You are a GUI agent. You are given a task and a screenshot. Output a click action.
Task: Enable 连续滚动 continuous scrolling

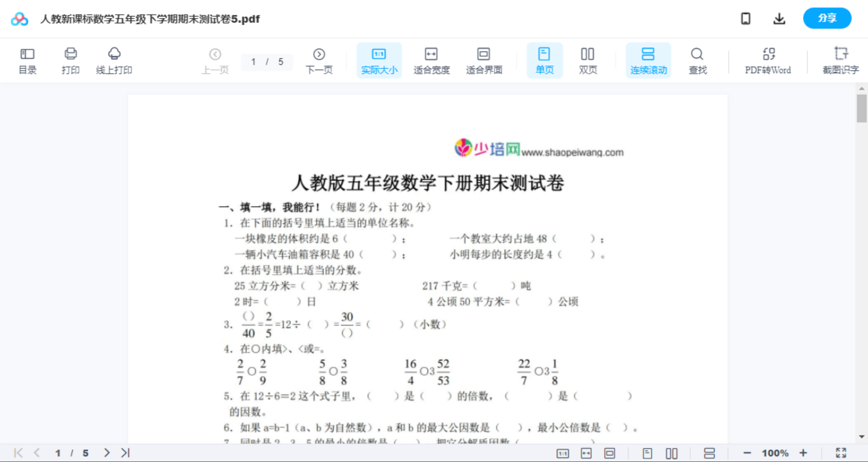tap(648, 60)
